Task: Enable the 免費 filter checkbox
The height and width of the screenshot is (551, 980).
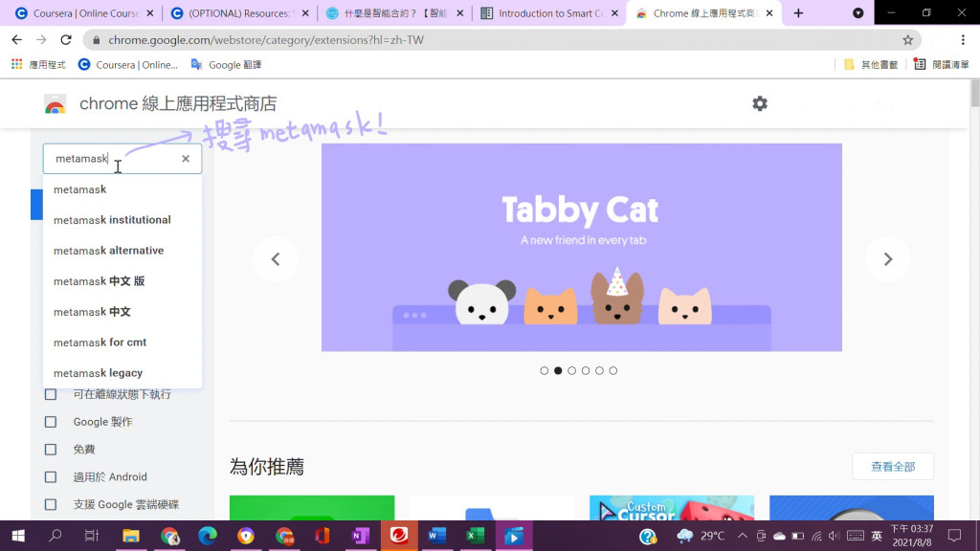Action: pyautogui.click(x=51, y=450)
